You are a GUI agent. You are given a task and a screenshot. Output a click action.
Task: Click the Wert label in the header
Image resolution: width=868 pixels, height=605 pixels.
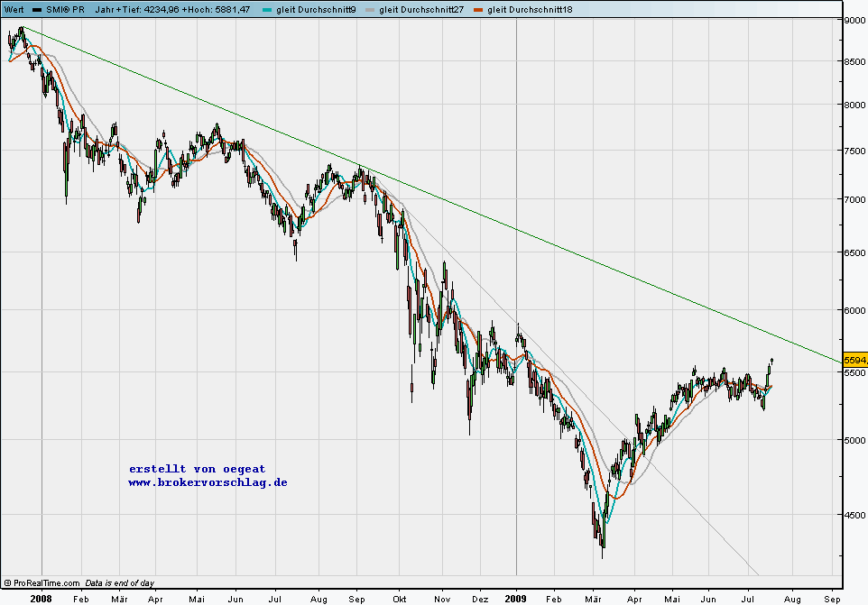[14, 9]
